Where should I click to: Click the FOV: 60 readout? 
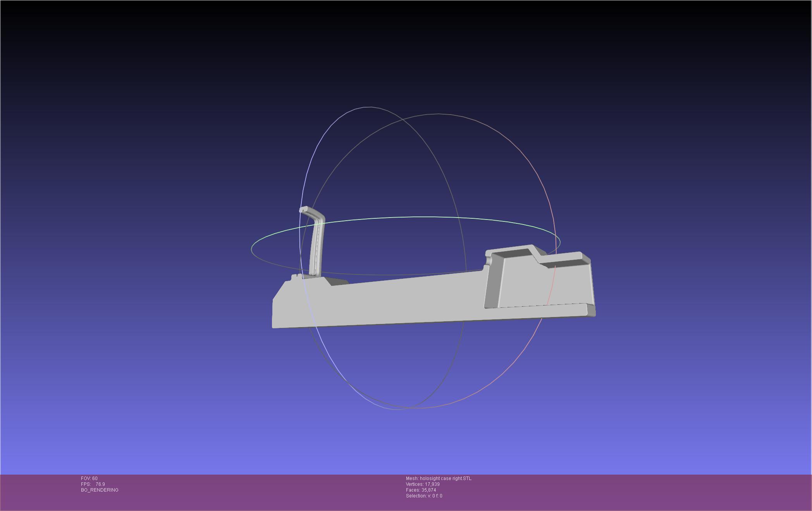pos(89,478)
